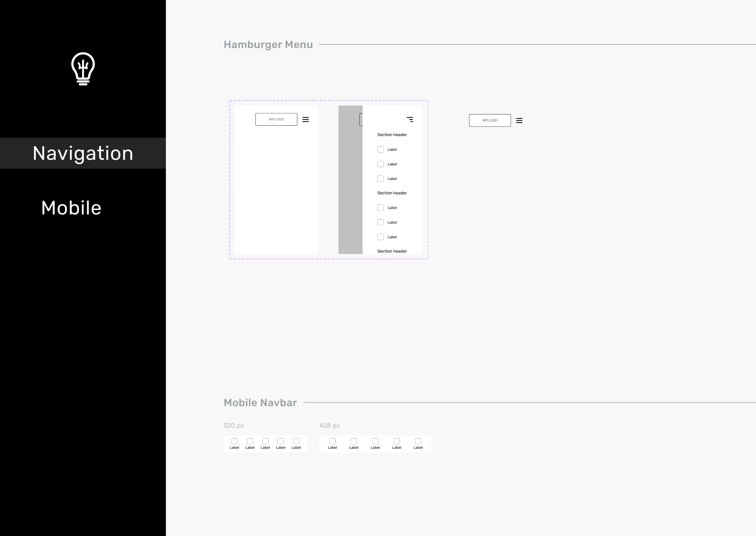The image size is (756, 536).
Task: Select the Navigation item in black sidebar
Action: click(83, 153)
